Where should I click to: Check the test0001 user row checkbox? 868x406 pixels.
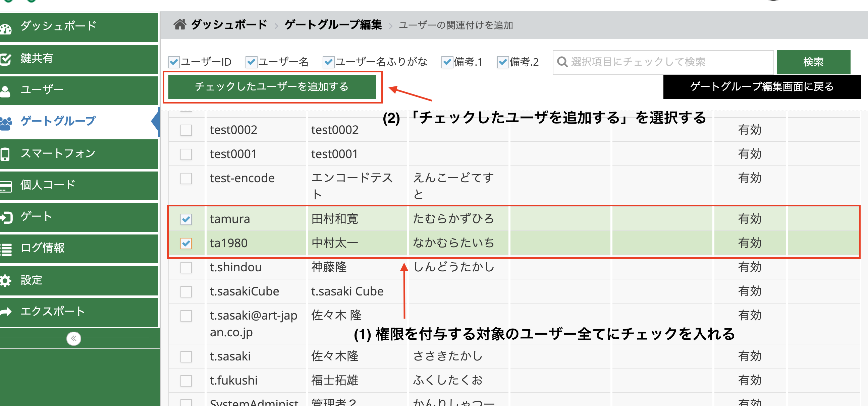pyautogui.click(x=186, y=154)
